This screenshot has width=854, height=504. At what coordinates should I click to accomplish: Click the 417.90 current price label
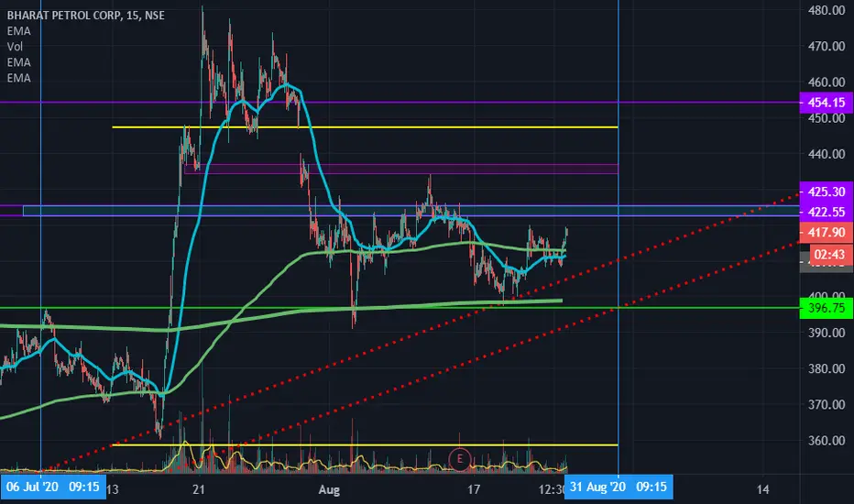click(827, 233)
